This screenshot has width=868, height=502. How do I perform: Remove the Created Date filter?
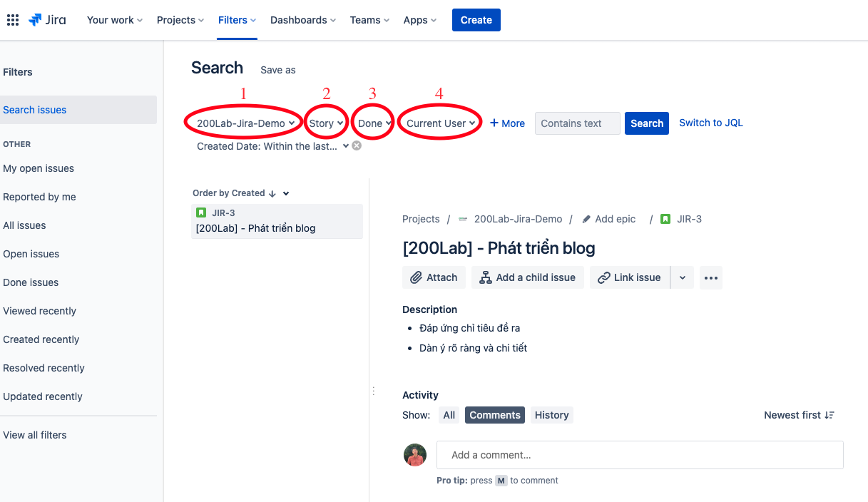click(x=357, y=145)
